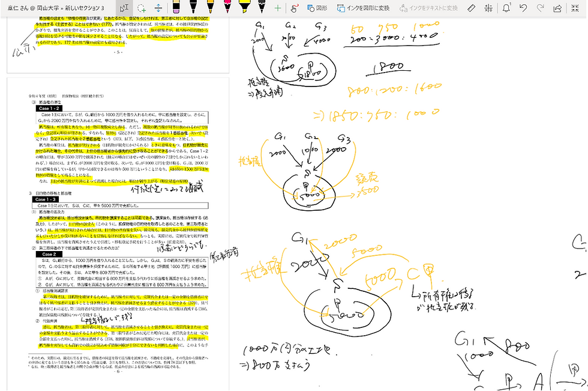Open the 図形 shapes gallery

coord(317,8)
